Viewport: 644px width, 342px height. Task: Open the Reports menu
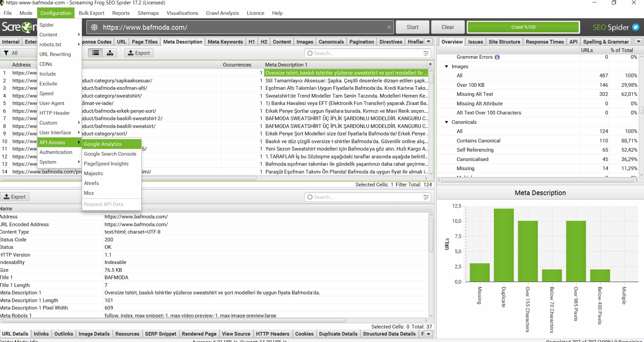click(121, 13)
